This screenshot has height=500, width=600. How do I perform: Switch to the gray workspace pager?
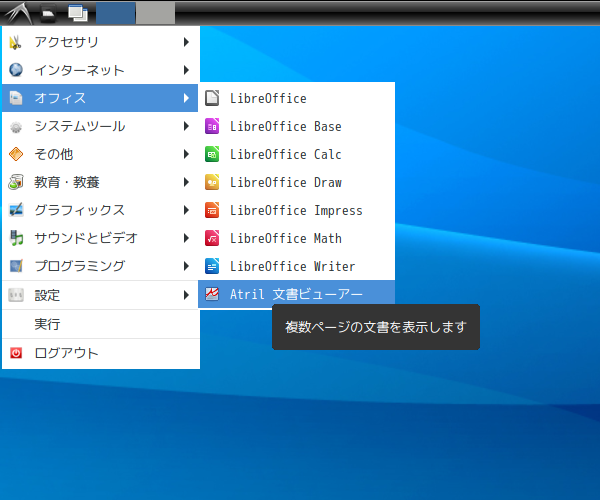coord(156,13)
